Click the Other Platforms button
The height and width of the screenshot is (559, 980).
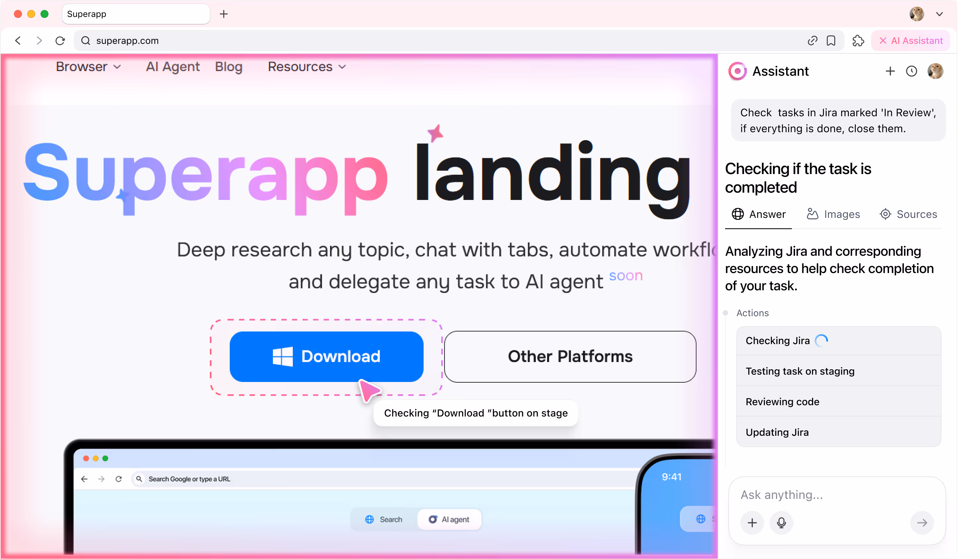click(570, 356)
